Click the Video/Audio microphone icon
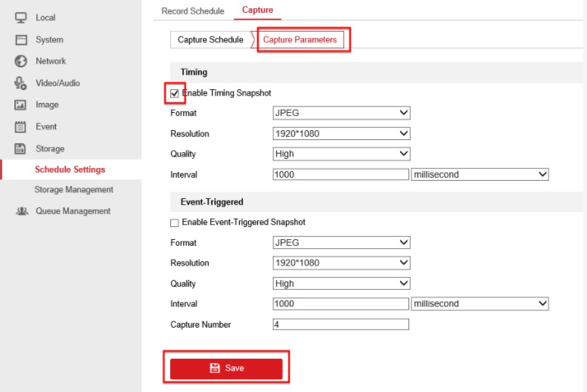This screenshot has height=392, width=587. (21, 83)
